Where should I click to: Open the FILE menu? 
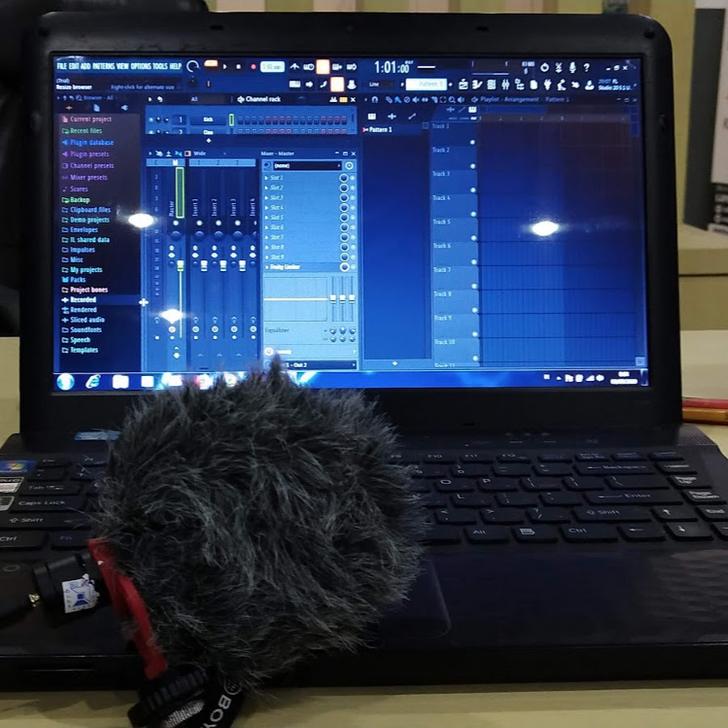click(x=61, y=66)
